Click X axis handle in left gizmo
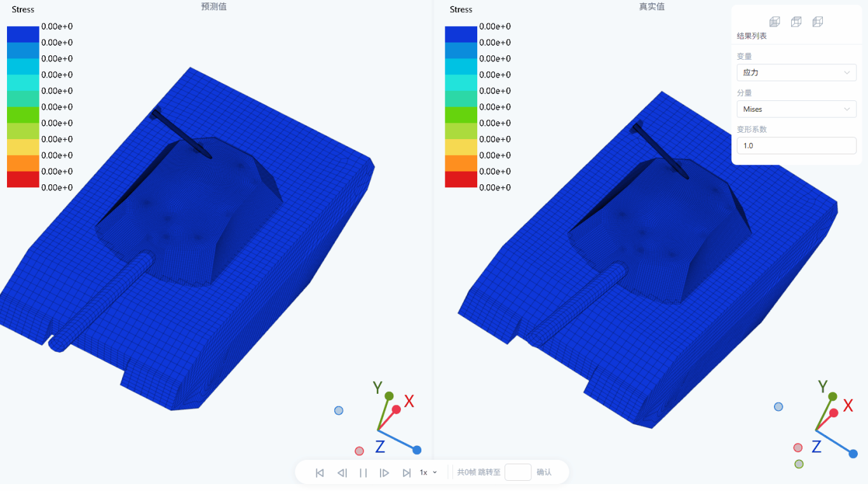Image resolution: width=868 pixels, height=491 pixels. 397,409
